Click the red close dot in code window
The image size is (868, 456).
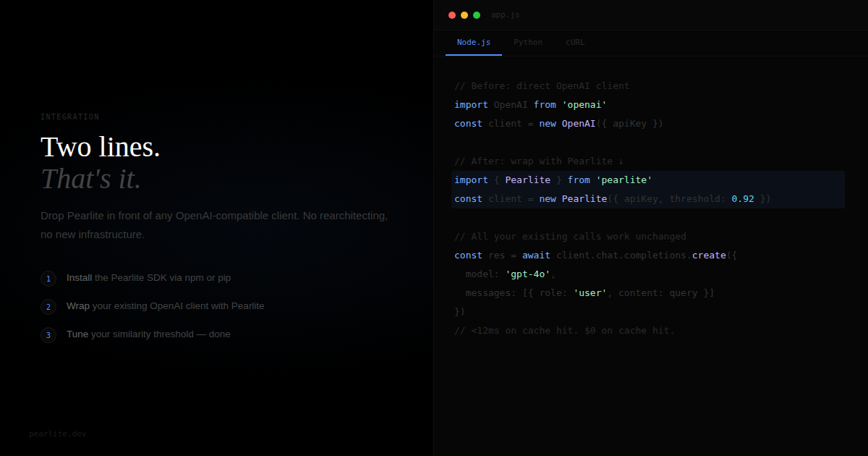pyautogui.click(x=452, y=15)
